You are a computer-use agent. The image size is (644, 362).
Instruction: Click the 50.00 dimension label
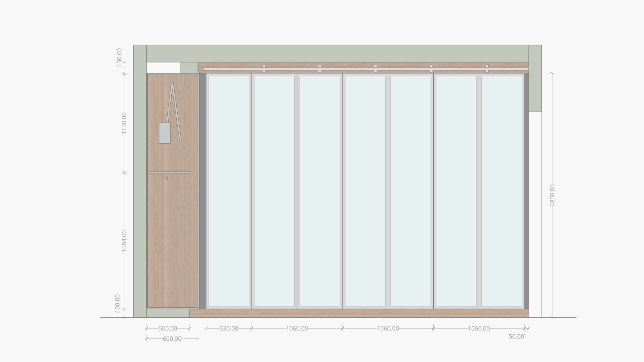point(516,337)
